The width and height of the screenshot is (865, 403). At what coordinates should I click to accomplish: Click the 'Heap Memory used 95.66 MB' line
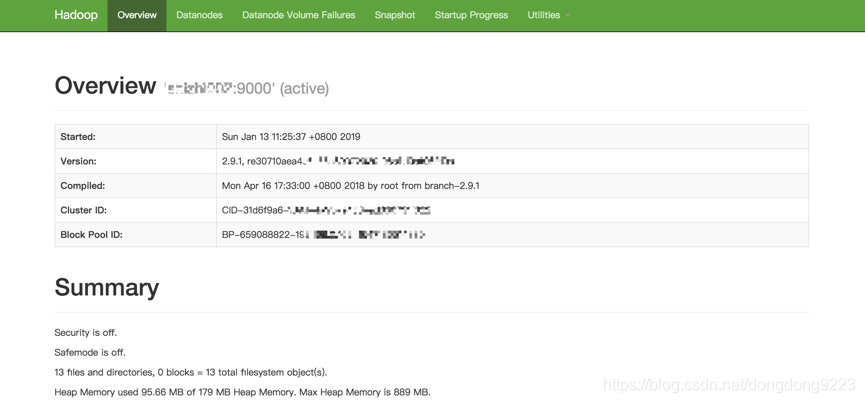tap(242, 392)
